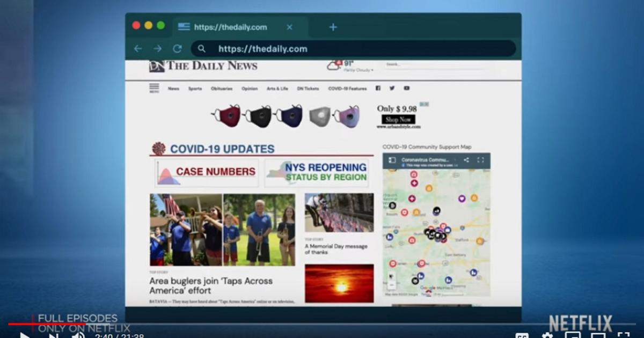Viewport: 644px width, 338px height.
Task: Click the buglers top story photo
Action: pos(222,230)
